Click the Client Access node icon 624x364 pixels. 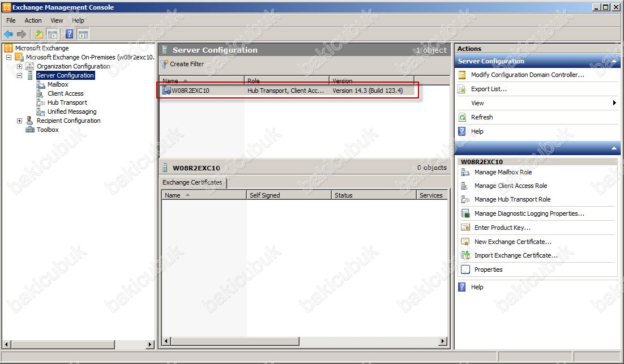coord(40,93)
